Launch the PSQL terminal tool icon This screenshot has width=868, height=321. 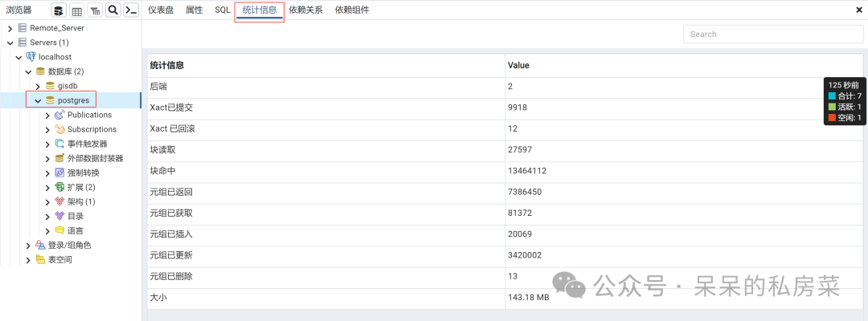(131, 10)
